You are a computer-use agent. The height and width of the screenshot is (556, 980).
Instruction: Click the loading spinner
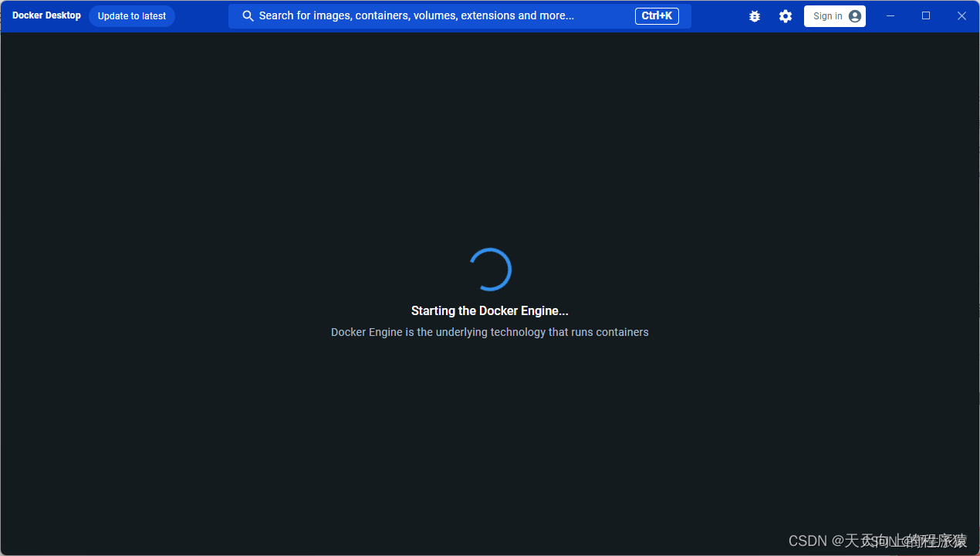[490, 270]
